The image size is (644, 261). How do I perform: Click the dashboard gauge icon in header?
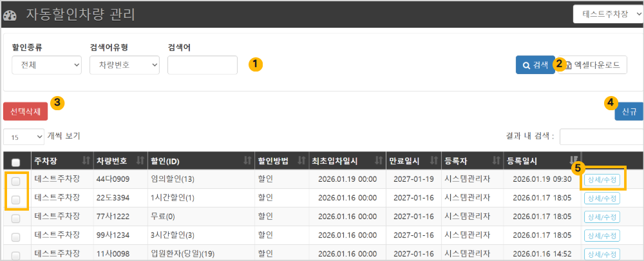tap(10, 16)
